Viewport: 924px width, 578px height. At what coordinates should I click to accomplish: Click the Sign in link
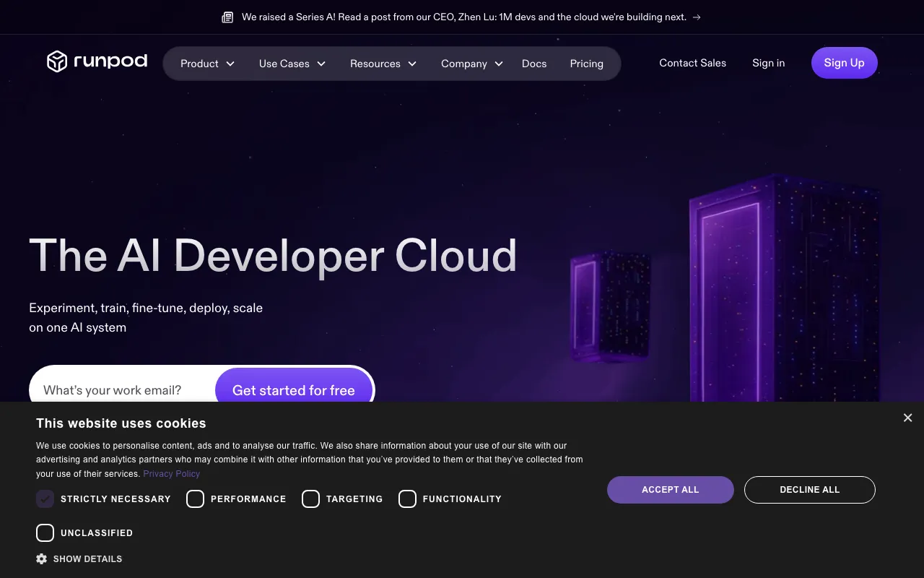pos(768,63)
